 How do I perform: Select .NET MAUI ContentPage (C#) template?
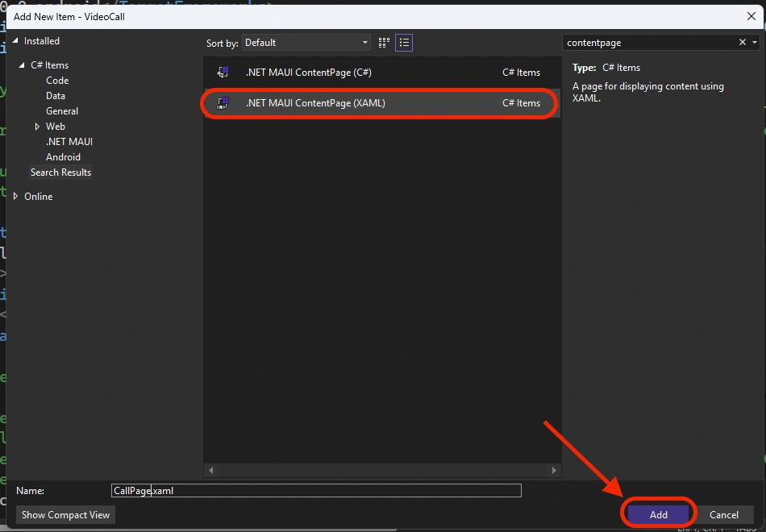coord(382,73)
